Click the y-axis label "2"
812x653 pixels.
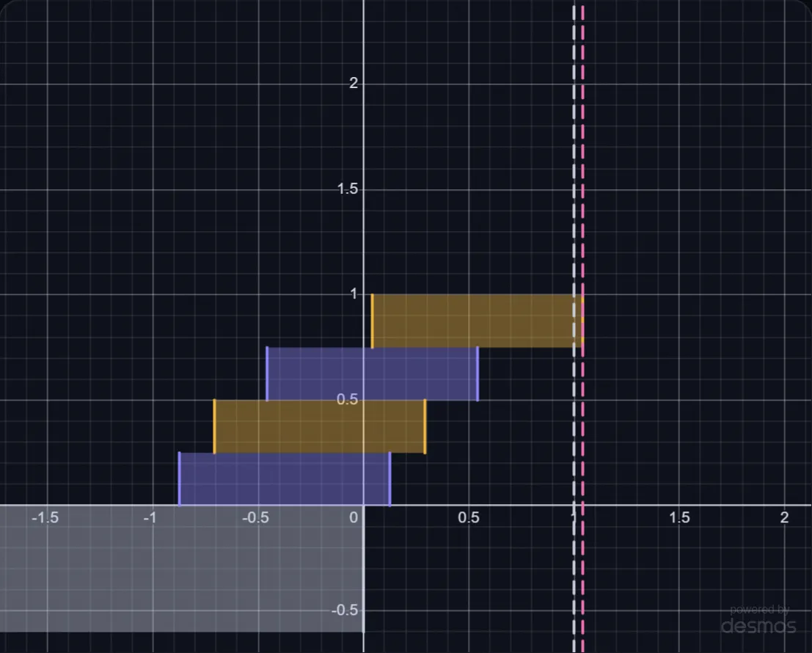click(x=354, y=83)
